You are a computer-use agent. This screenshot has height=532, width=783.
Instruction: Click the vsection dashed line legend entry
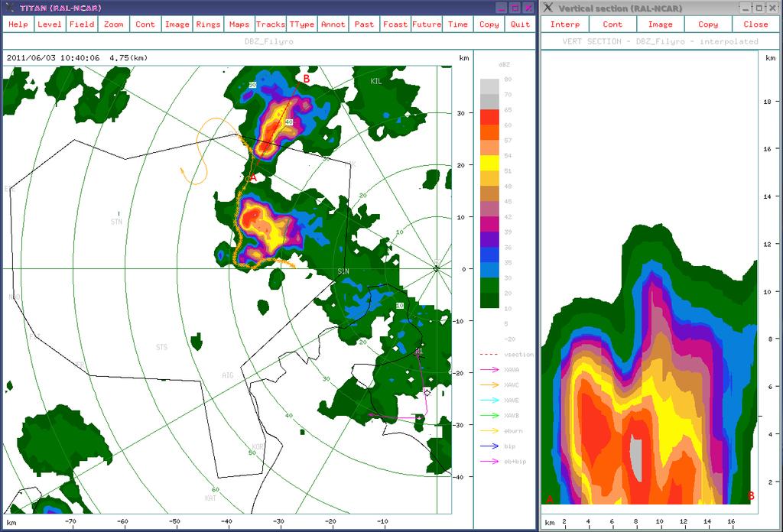click(506, 355)
